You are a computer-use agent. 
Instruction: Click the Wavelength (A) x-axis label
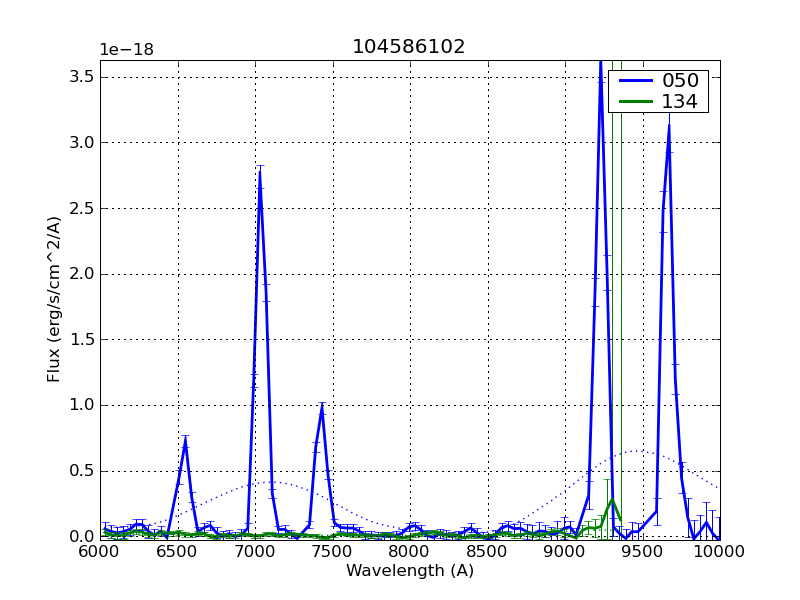coord(410,571)
